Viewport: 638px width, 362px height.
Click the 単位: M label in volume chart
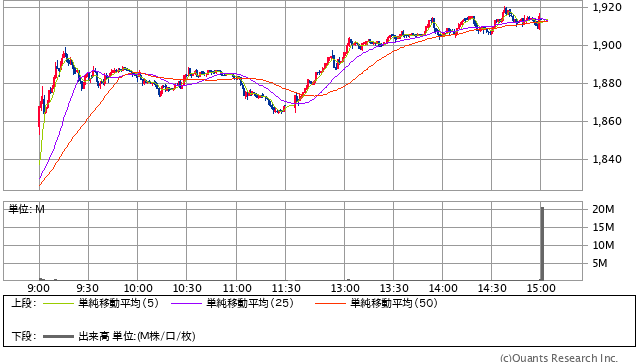tap(26, 209)
